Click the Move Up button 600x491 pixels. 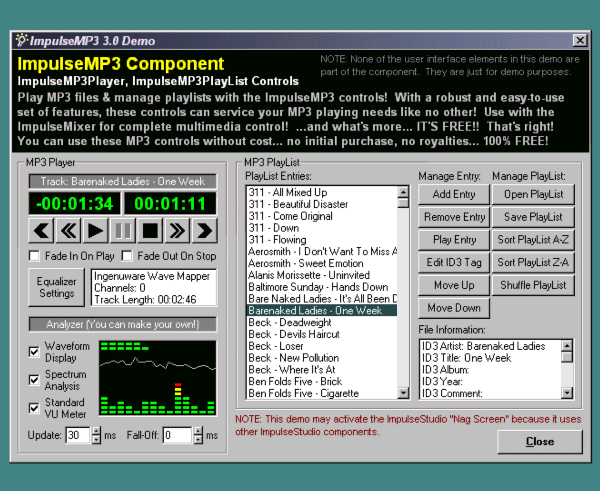454,285
